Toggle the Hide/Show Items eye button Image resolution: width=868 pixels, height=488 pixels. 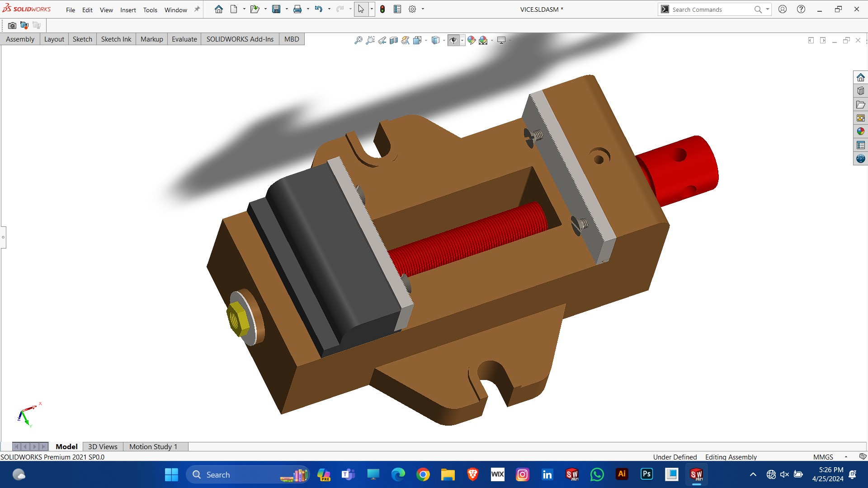[453, 40]
